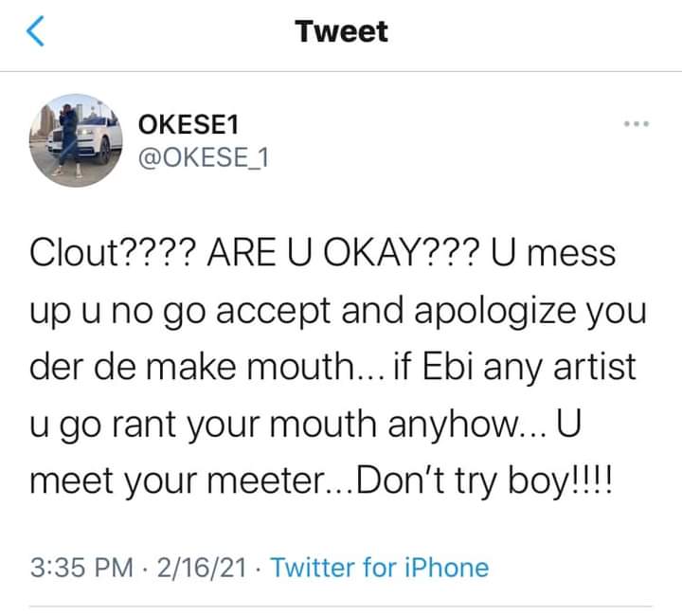The width and height of the screenshot is (682, 616).
Task: Tap the words rant your mouth
Action: click(244, 425)
